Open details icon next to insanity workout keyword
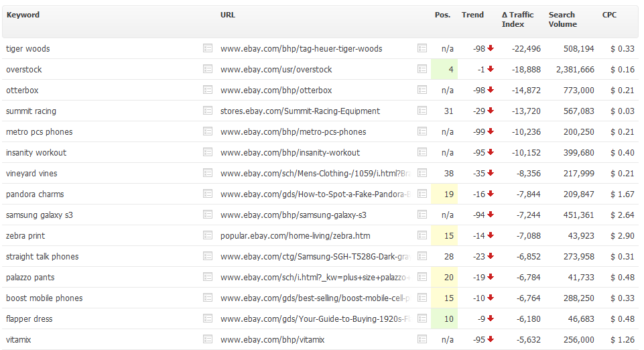The height and width of the screenshot is (350, 644). 208,152
